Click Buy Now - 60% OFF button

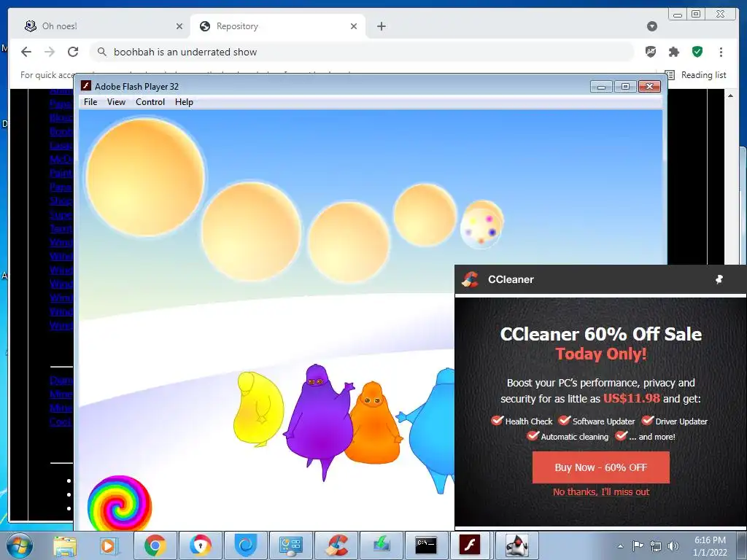pos(601,467)
